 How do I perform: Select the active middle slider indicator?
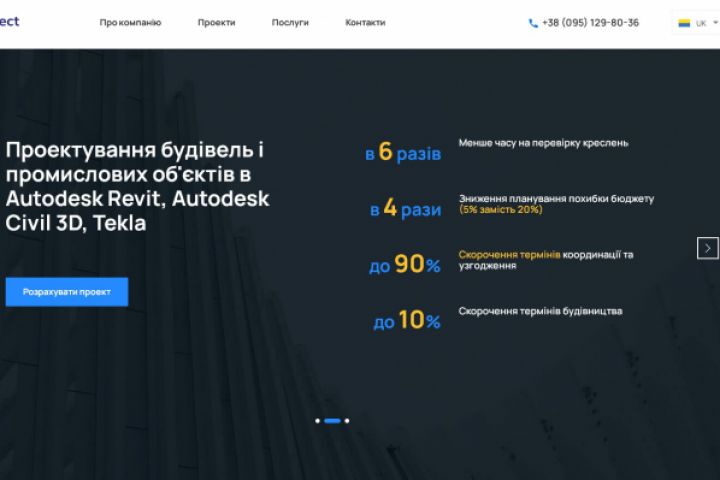[x=332, y=421]
